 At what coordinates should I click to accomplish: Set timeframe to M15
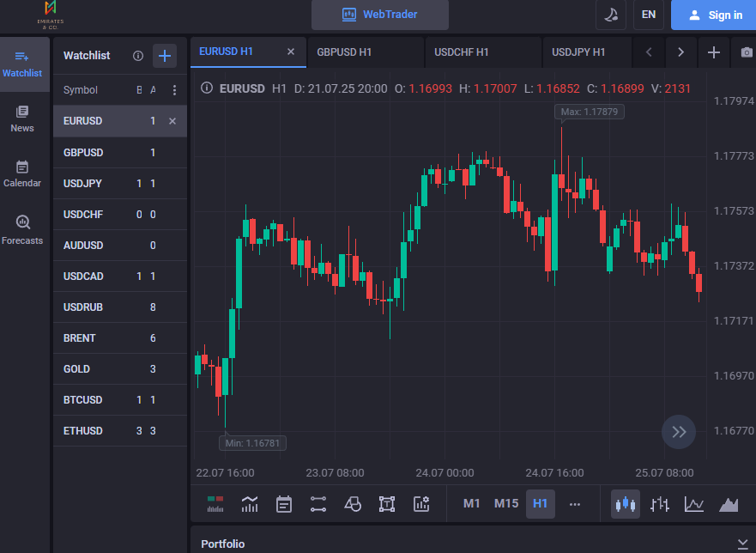tap(506, 504)
